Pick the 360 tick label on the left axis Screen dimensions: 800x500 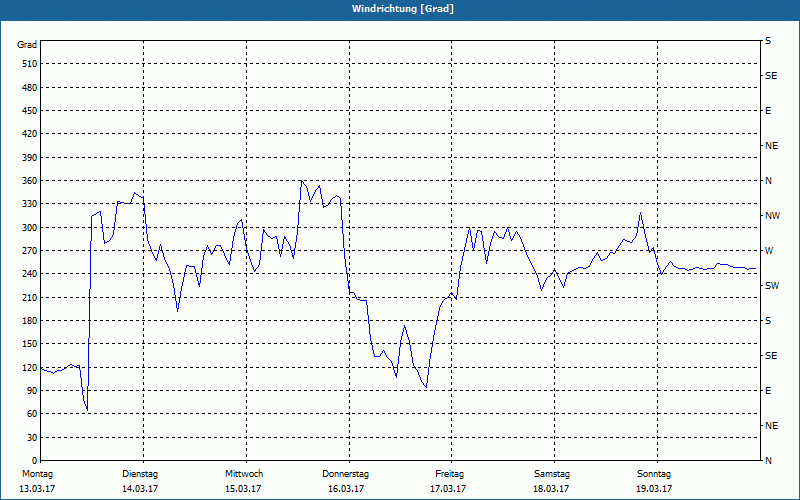(x=30, y=181)
